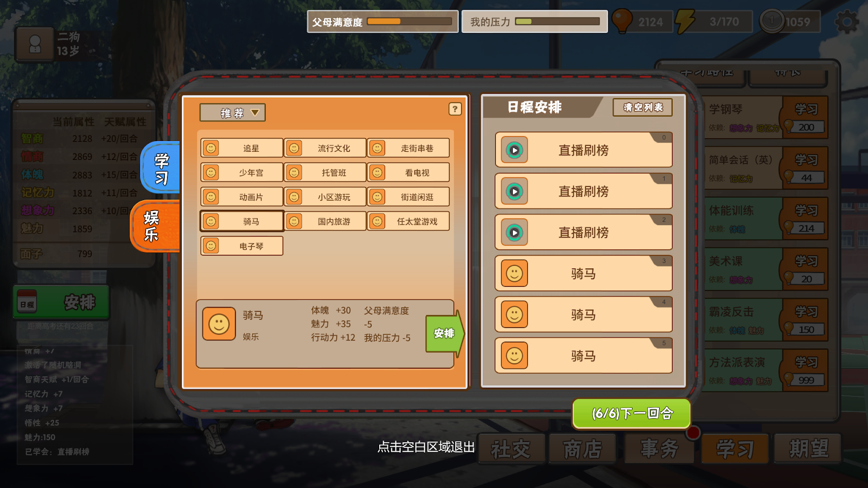Open the settings gear icon
This screenshot has height=488, width=868.
coord(846,22)
